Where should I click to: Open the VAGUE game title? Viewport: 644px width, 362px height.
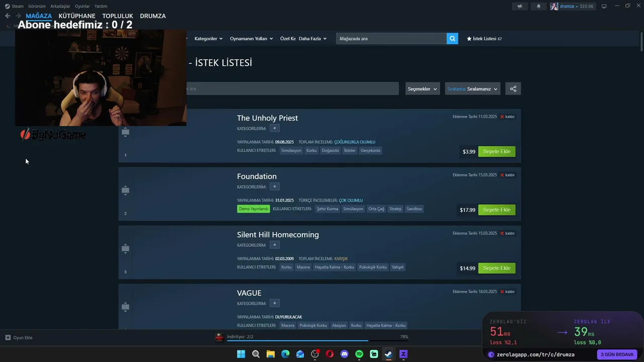[249, 293]
